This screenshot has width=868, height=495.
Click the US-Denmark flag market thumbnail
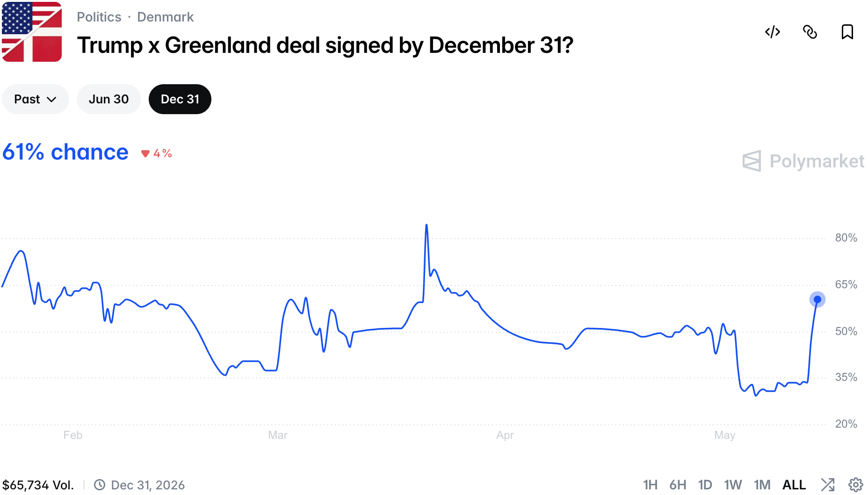click(x=32, y=32)
